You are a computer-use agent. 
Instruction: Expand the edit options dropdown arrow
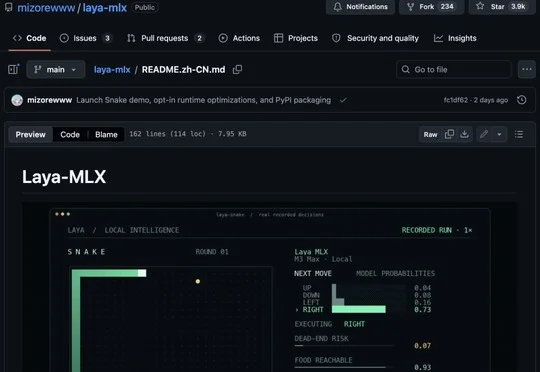499,134
